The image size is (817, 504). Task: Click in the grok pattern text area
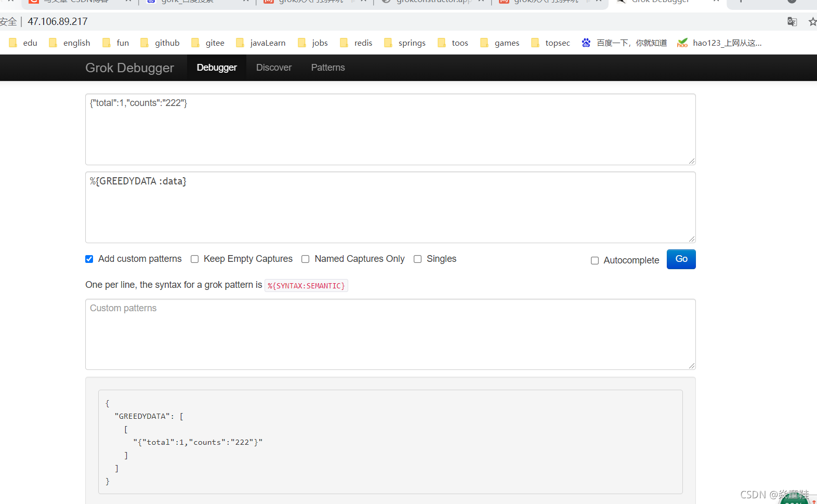coord(390,207)
